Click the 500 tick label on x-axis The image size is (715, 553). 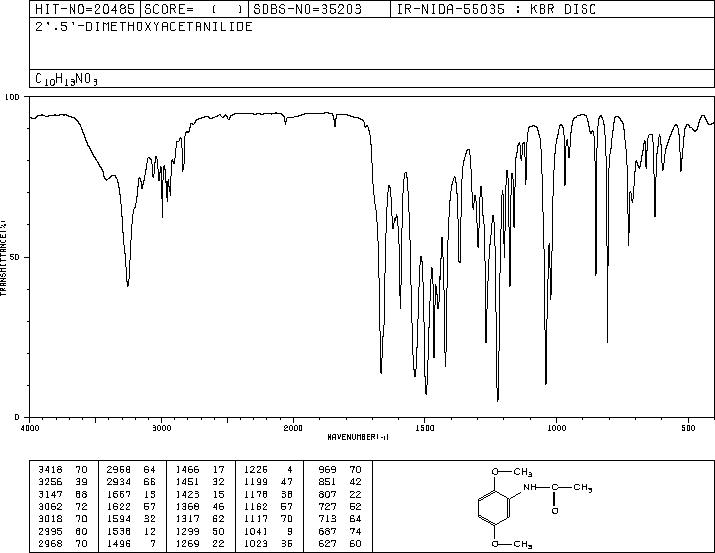click(688, 428)
